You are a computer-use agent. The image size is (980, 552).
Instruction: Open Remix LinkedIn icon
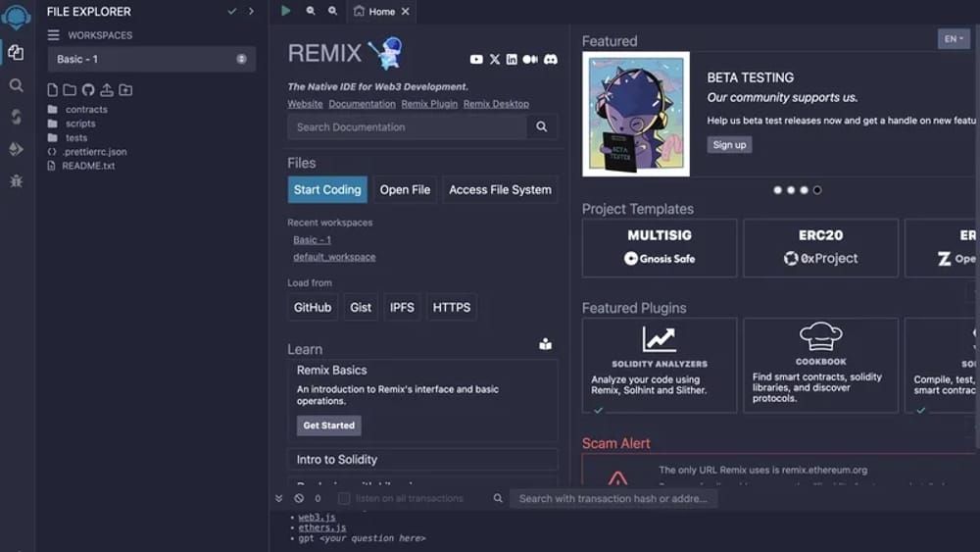click(x=512, y=60)
